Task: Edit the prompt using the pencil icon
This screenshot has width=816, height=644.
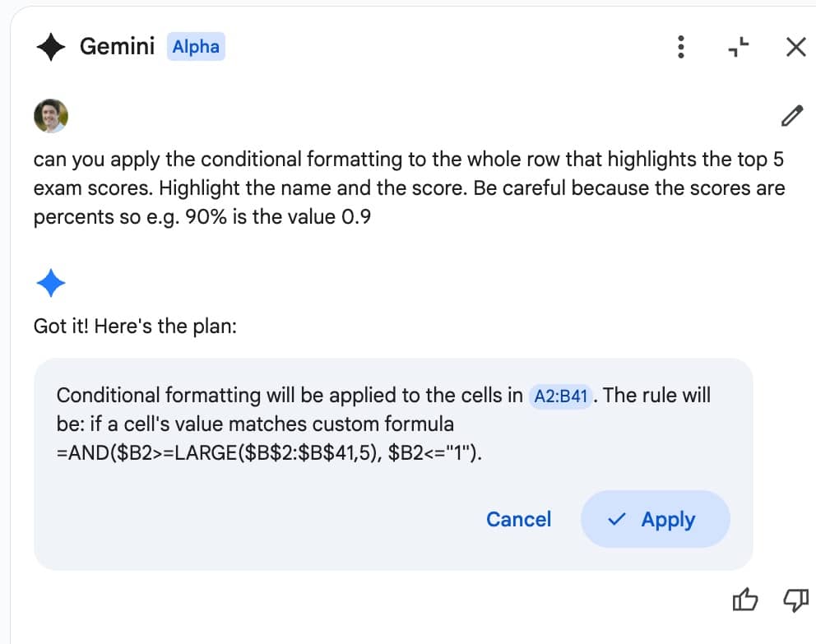Action: coord(791,115)
